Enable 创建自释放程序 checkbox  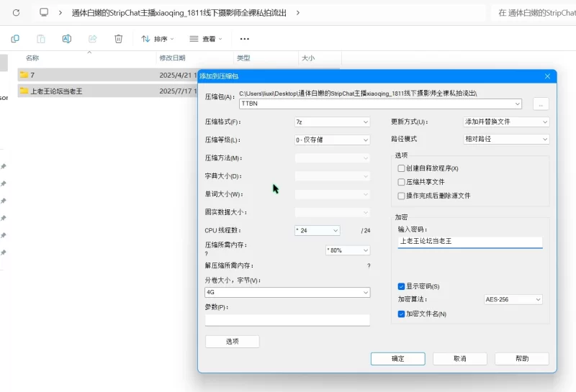tap(401, 168)
